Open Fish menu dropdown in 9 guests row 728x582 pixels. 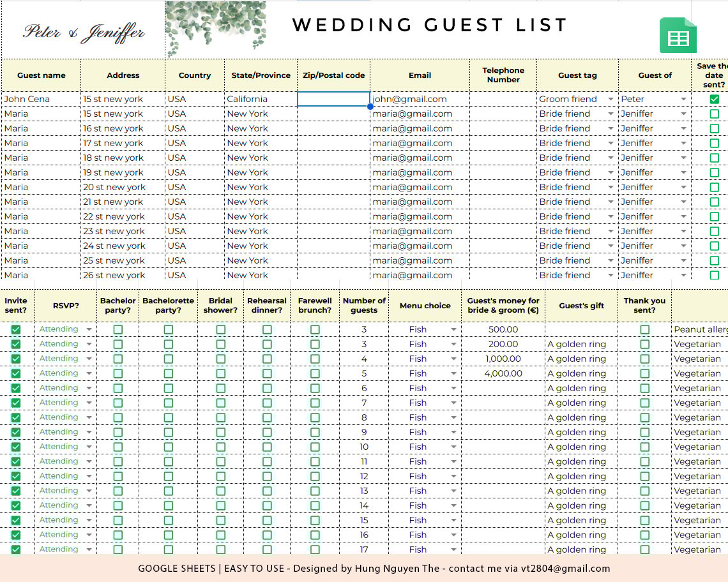tap(453, 432)
